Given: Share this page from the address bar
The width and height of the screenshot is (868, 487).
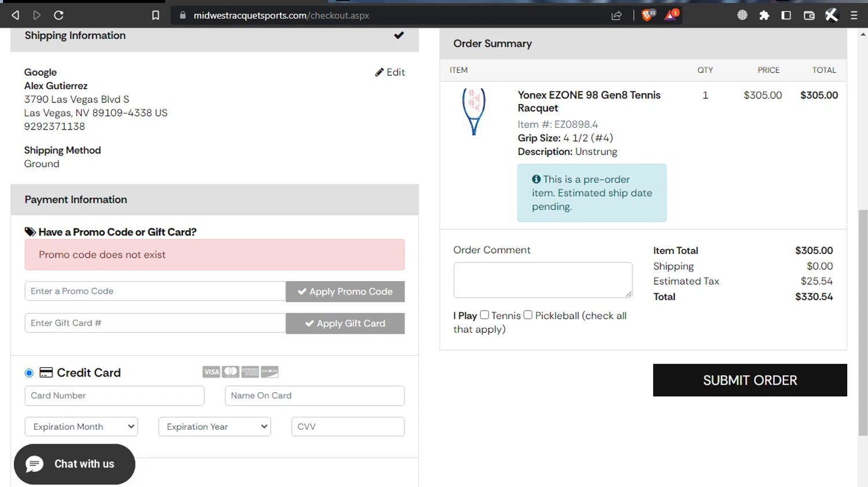Looking at the screenshot, I should click(x=616, y=15).
